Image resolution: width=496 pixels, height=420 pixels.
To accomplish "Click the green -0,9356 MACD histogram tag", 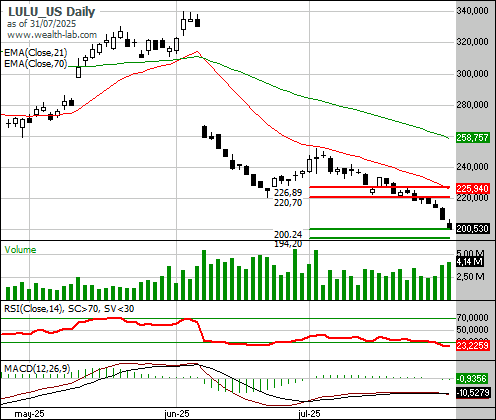I will point(473,379).
